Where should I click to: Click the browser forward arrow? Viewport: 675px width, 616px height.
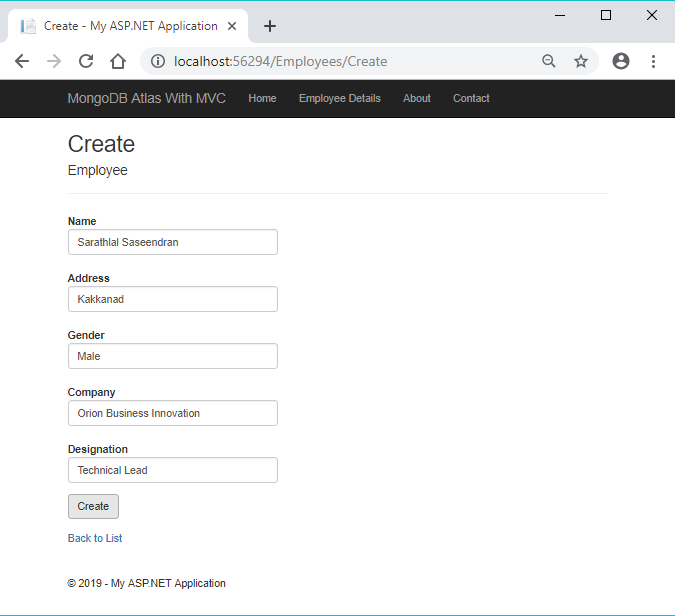pos(54,61)
